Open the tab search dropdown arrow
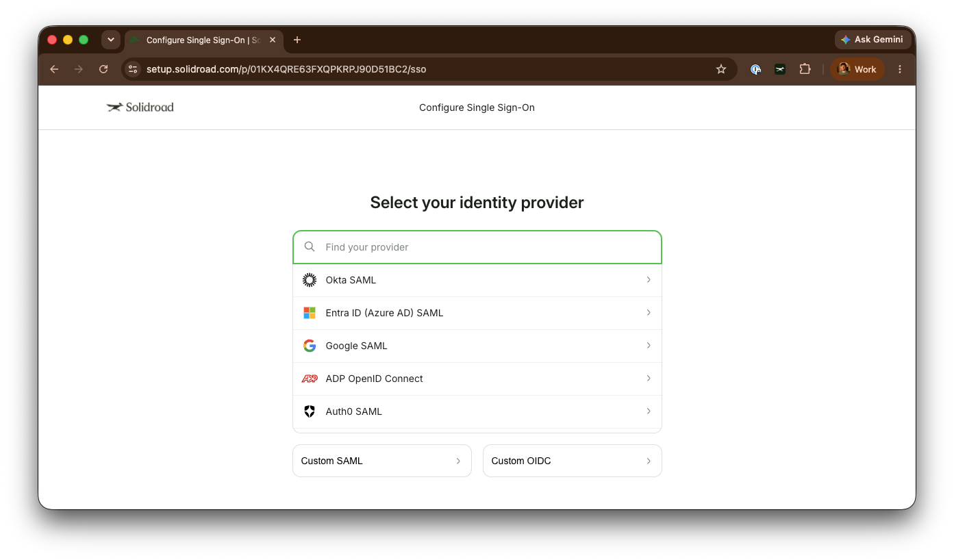 click(x=111, y=40)
